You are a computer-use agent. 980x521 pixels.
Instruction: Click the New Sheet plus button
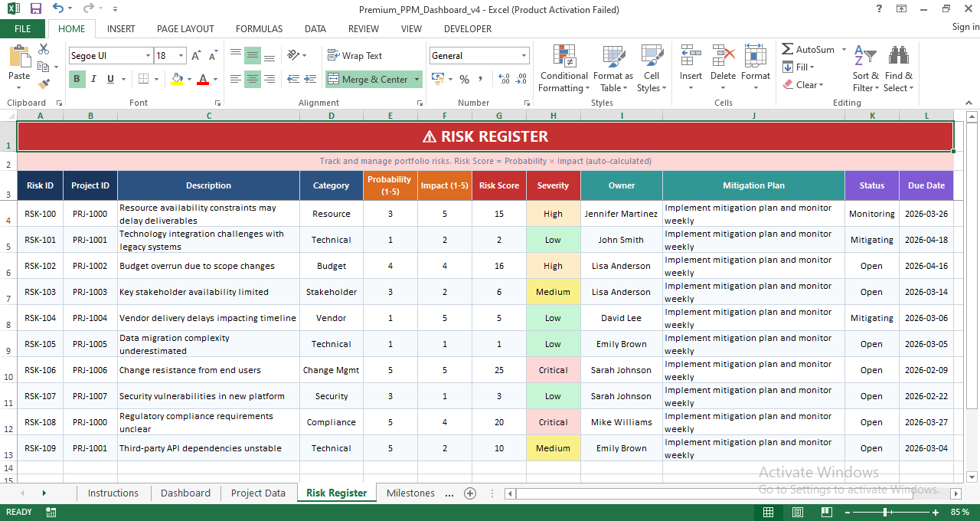469,493
